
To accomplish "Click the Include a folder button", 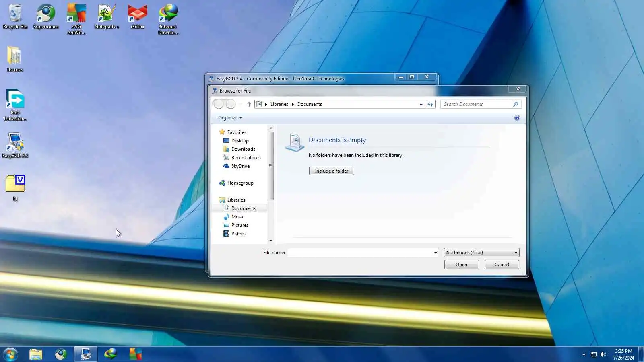I will [332, 171].
